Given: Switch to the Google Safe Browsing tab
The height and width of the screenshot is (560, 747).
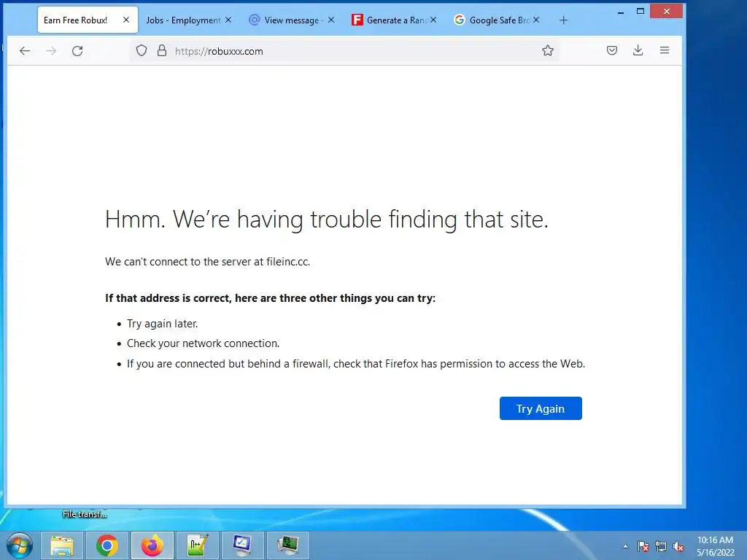Looking at the screenshot, I should (x=497, y=20).
